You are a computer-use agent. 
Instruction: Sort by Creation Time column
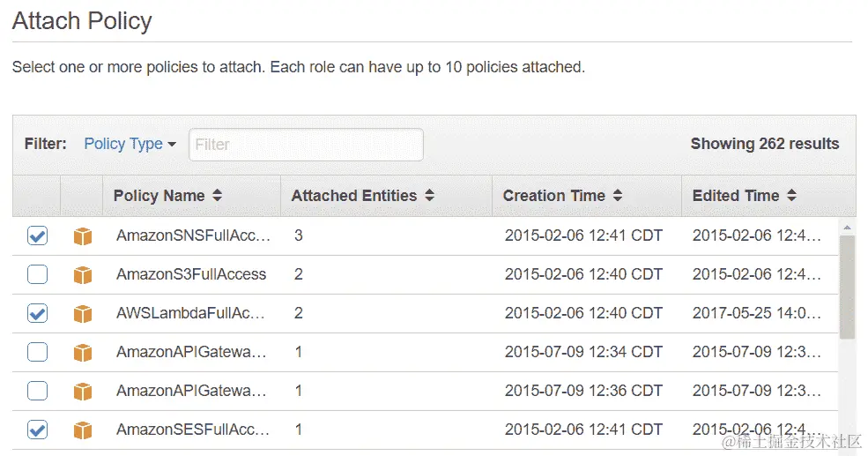pos(562,196)
